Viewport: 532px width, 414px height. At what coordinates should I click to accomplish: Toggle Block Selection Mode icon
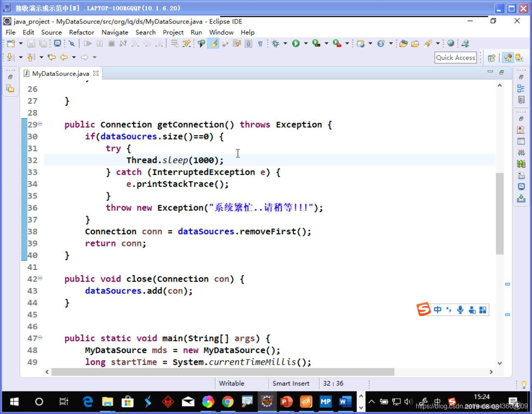click(248, 43)
